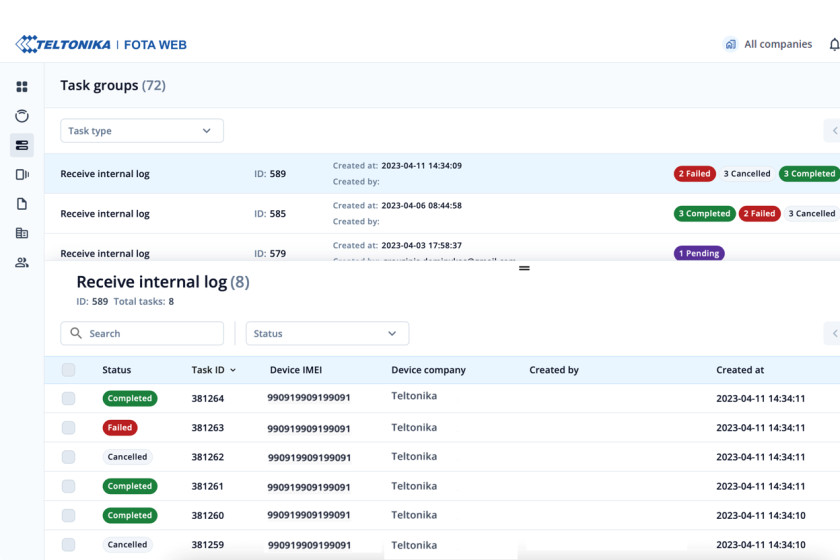The height and width of the screenshot is (560, 840).
Task: Click the 2 Failed badge on group 589
Action: (x=694, y=174)
